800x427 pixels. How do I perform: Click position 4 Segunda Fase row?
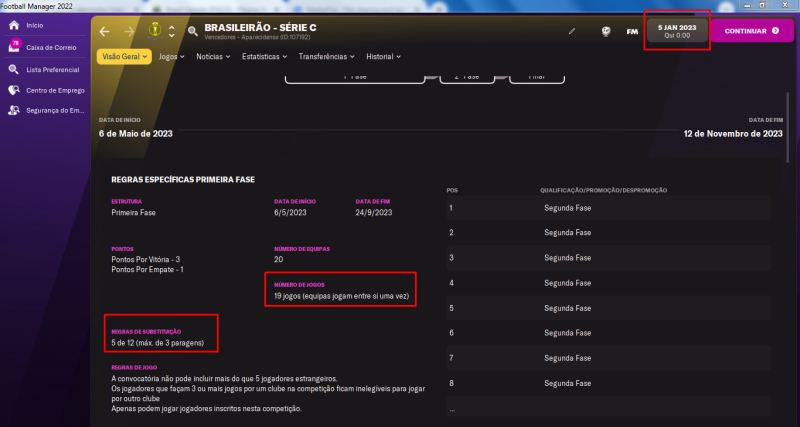pyautogui.click(x=608, y=283)
